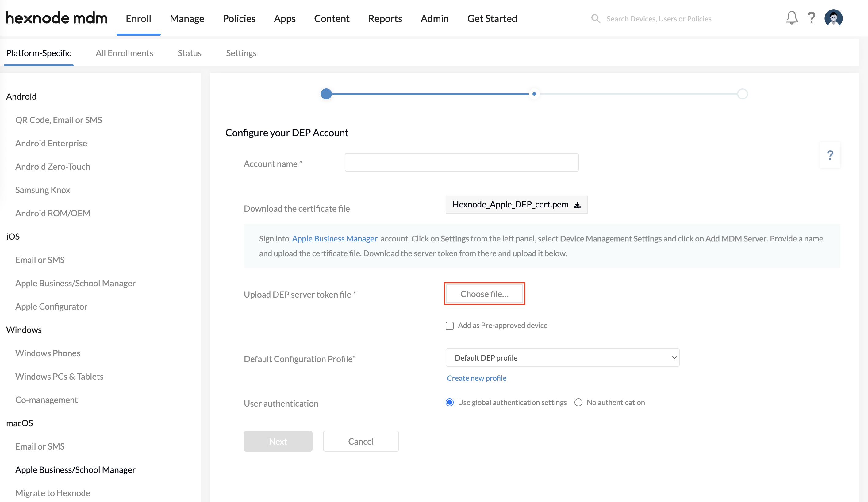The image size is (868, 502).
Task: Switch to the Status tab
Action: click(190, 53)
